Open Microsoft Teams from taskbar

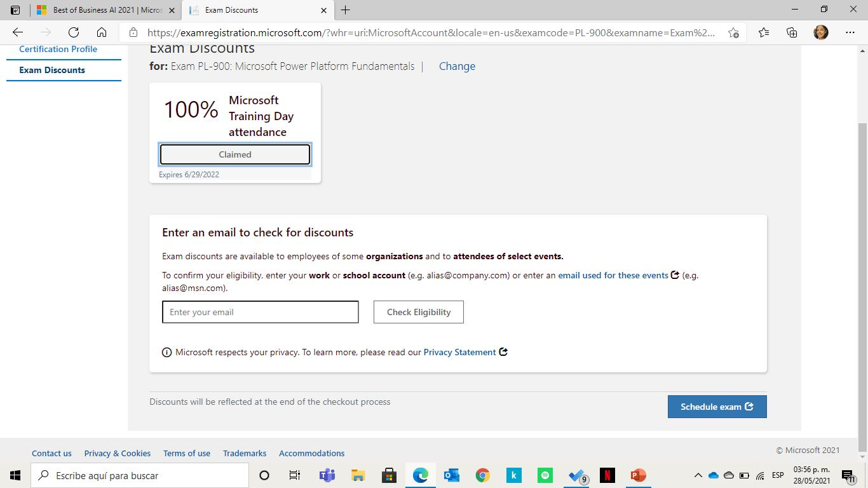(327, 475)
